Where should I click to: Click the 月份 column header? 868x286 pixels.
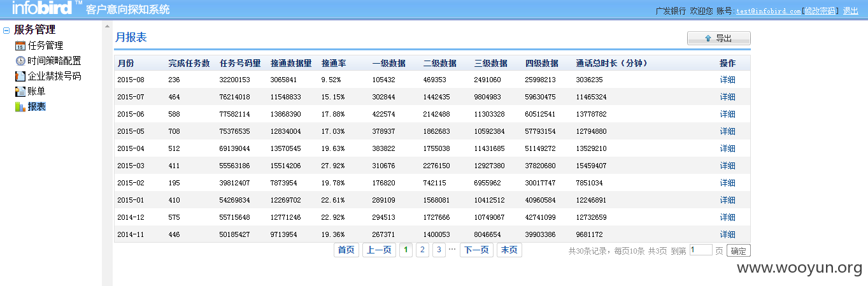coord(125,63)
